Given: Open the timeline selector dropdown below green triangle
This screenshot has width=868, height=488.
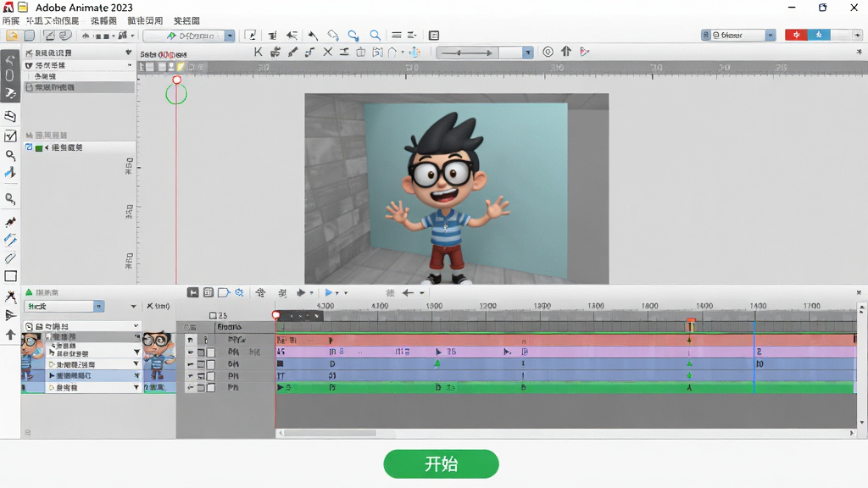Looking at the screenshot, I should (98, 306).
